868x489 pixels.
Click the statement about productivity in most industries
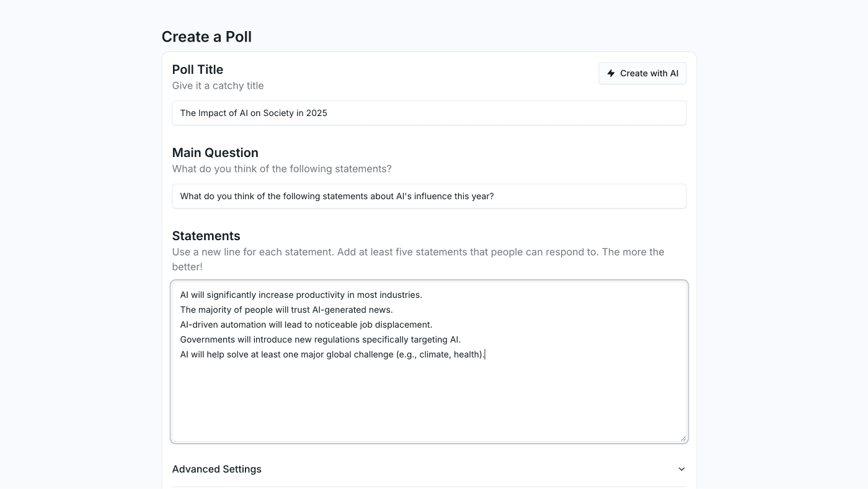pos(301,294)
